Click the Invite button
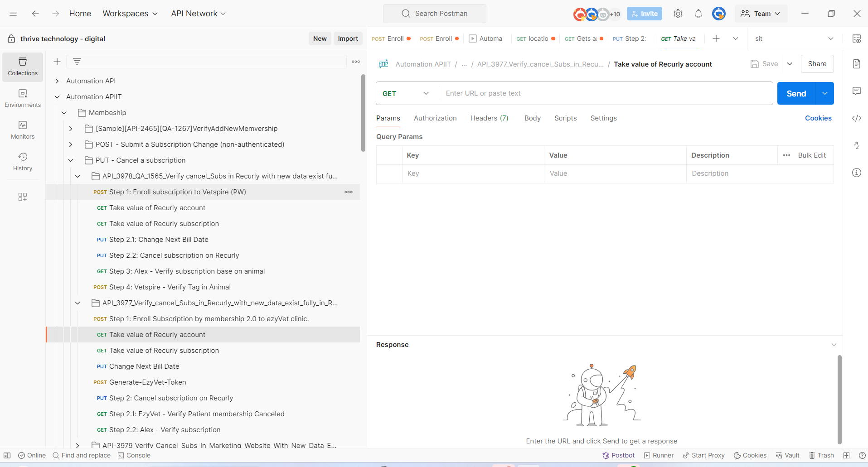 point(645,14)
